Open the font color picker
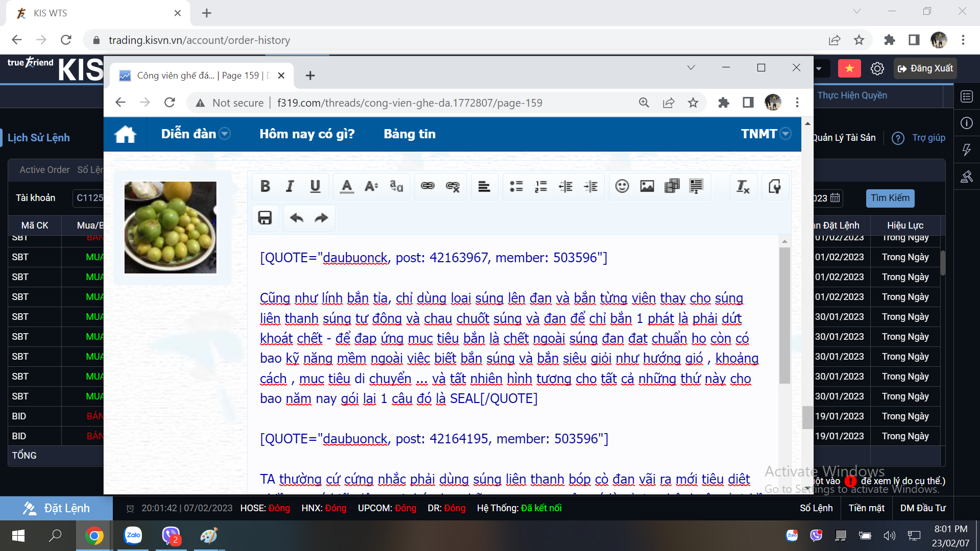 click(x=347, y=186)
